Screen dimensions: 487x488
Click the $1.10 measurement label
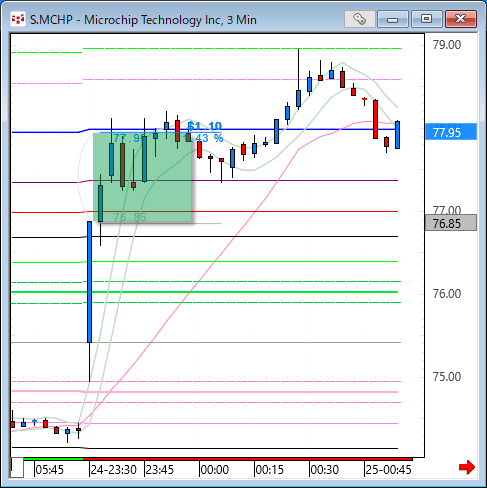(x=205, y=126)
